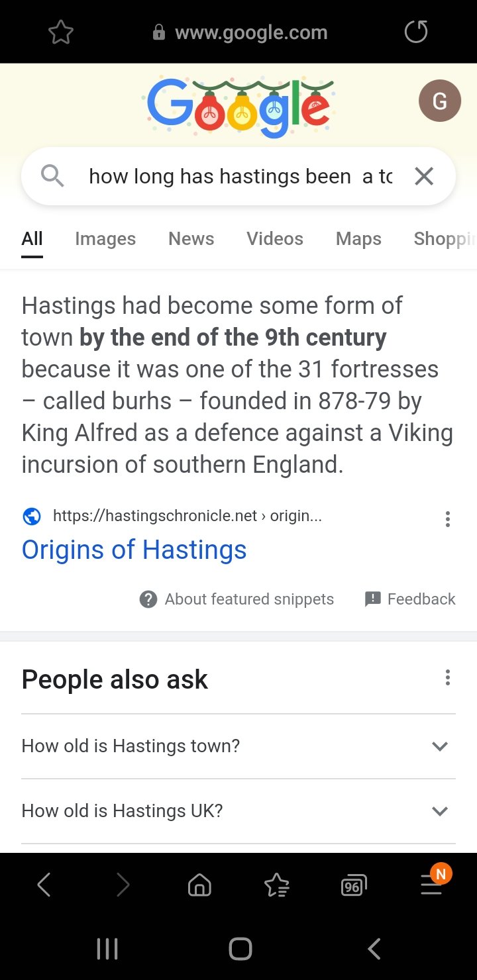Open the bookmarks list icon
The height and width of the screenshot is (980, 477).
tap(276, 885)
